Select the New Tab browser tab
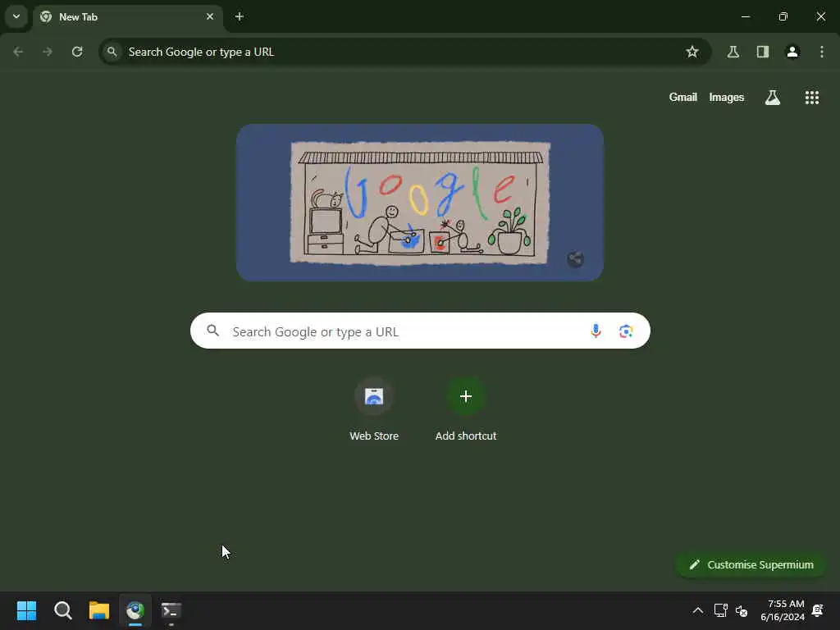Screen dimensions: 840x630 pos(127,16)
